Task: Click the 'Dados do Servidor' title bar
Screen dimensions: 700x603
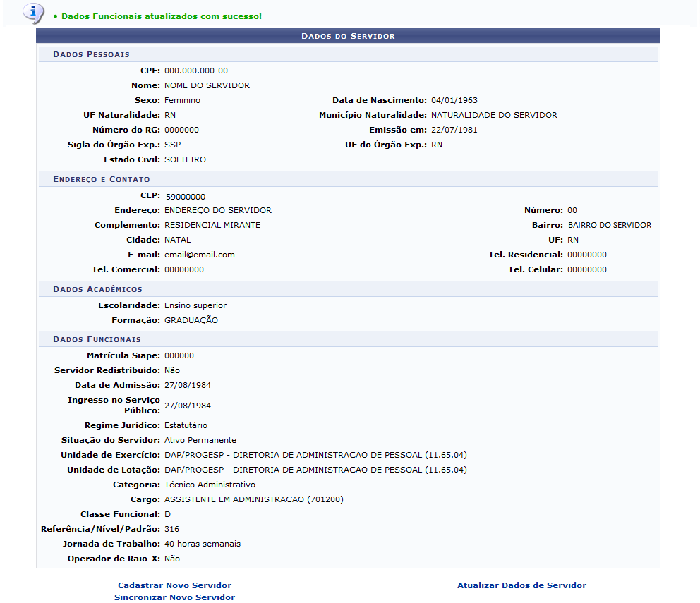Action: 348,35
